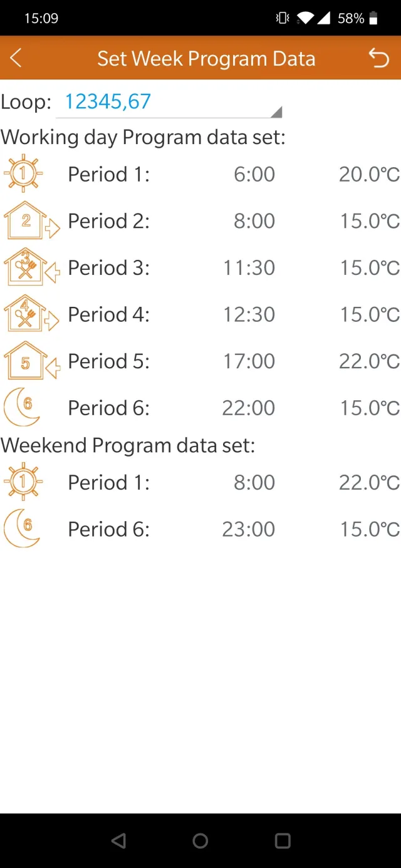
Task: Tap the weekend Period 6 moon icon
Action: [23, 529]
